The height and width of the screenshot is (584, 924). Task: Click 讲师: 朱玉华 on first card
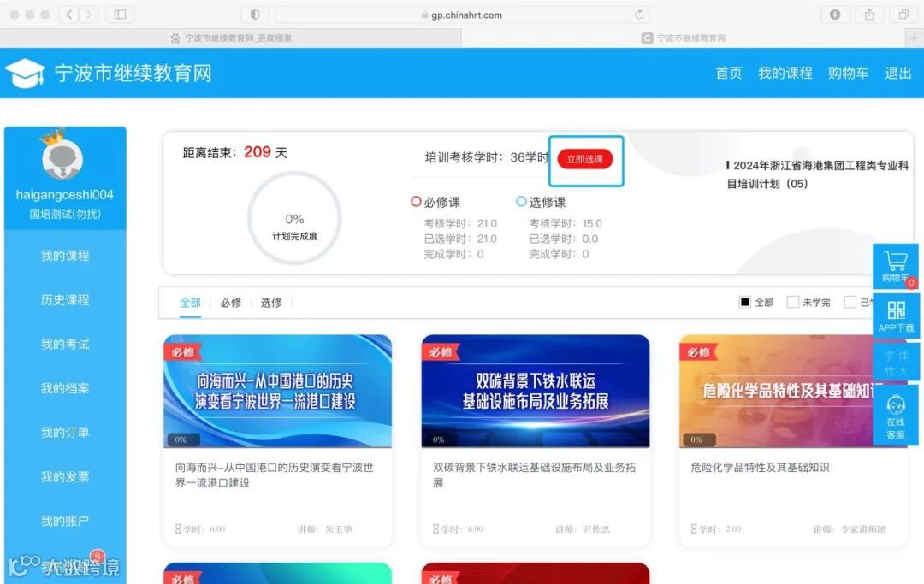tap(325, 529)
